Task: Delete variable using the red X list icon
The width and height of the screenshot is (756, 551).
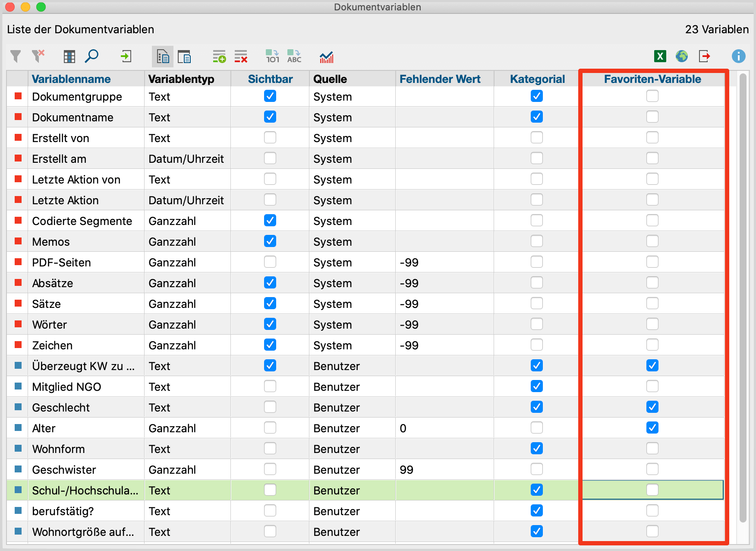Action: tap(241, 57)
